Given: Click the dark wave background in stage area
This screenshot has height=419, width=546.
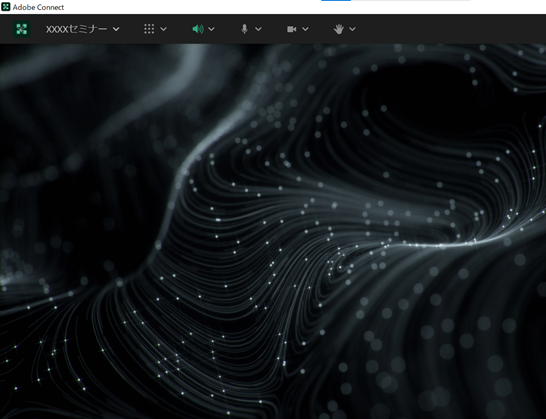Looking at the screenshot, I should (273, 231).
